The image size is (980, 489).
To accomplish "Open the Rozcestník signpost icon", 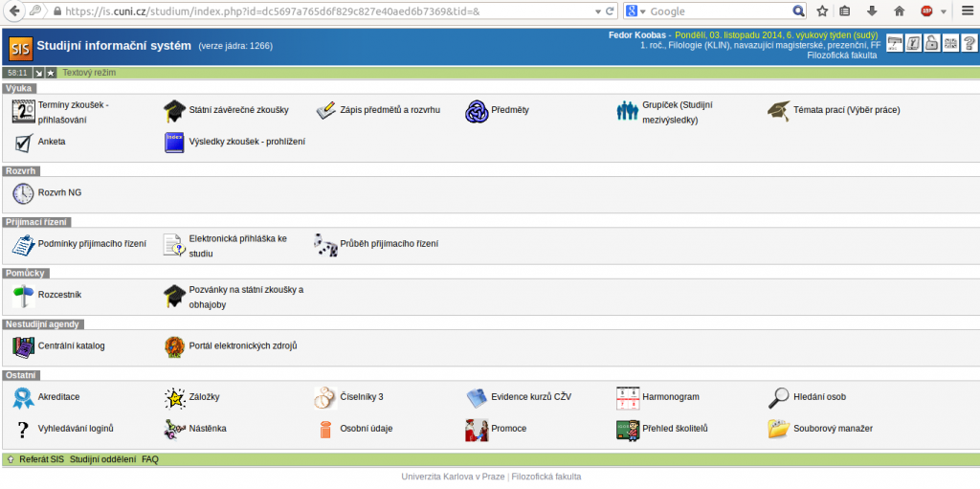I will click(x=23, y=296).
